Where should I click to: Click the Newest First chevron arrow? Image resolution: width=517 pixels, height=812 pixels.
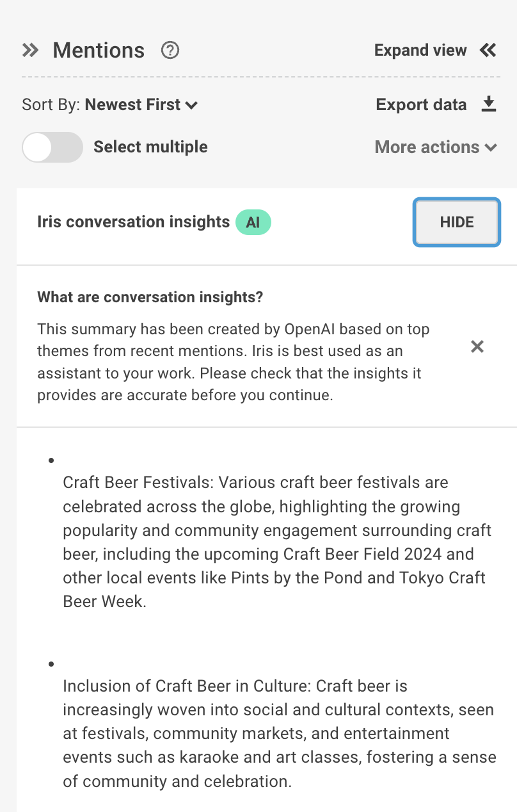point(191,105)
